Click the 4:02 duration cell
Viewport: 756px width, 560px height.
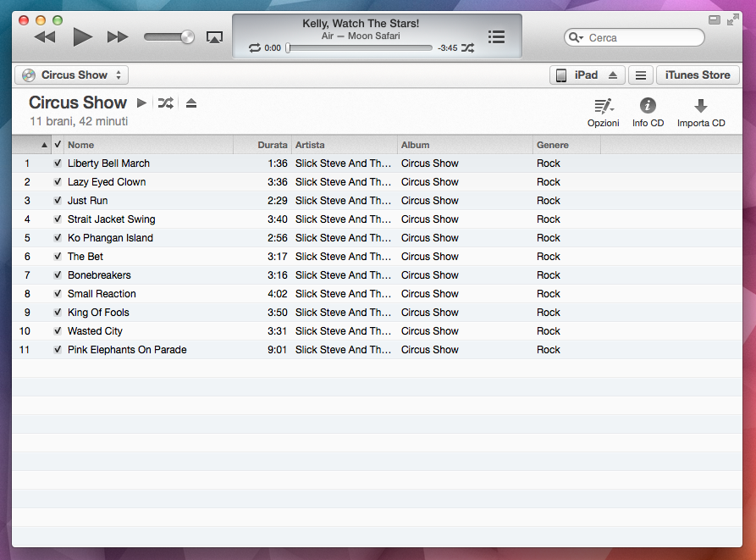277,294
